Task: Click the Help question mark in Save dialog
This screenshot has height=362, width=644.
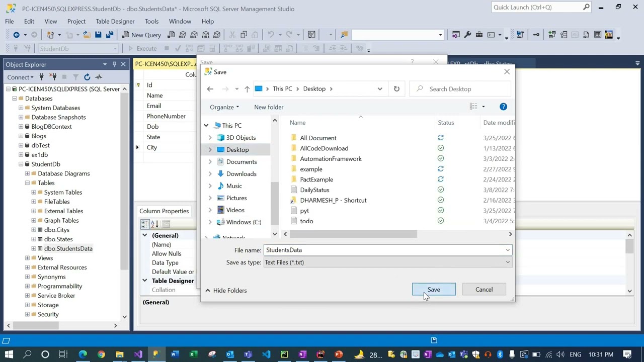Action: click(x=503, y=107)
